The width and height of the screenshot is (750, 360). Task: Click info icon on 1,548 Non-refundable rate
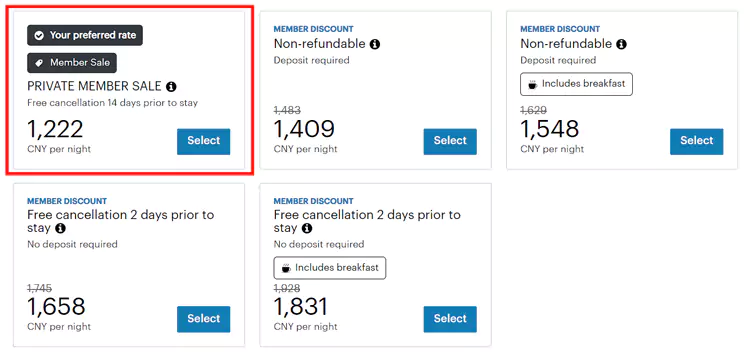click(x=621, y=44)
